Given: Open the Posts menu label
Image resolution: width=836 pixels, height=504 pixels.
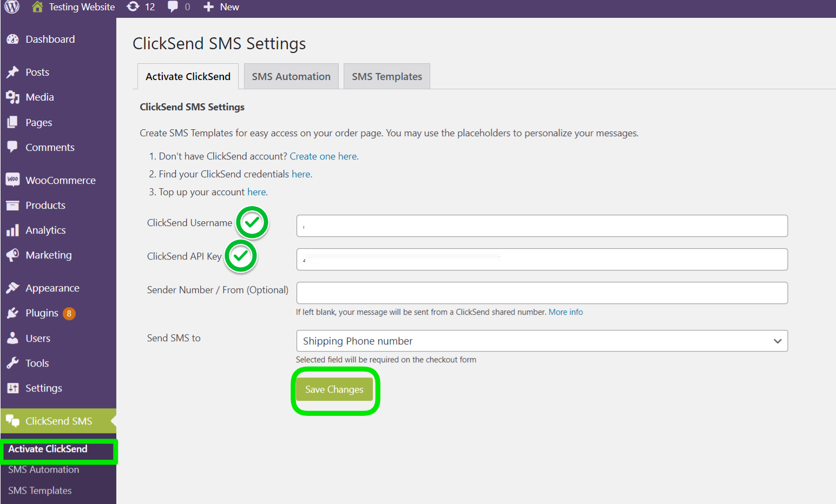Looking at the screenshot, I should (x=37, y=72).
